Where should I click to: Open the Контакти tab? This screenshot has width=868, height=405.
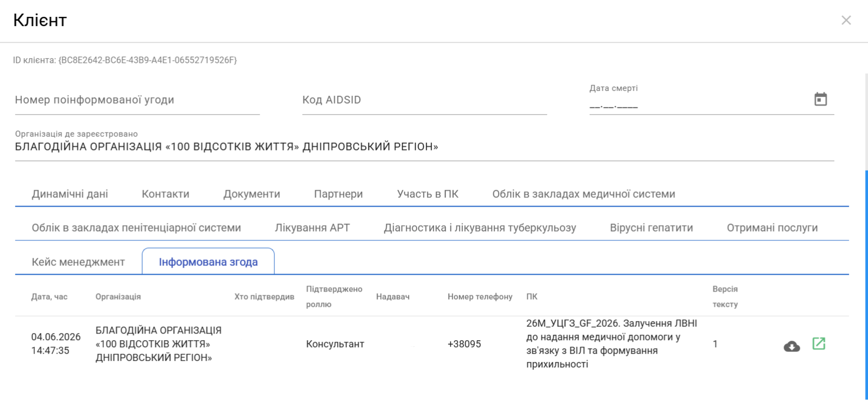point(166,194)
